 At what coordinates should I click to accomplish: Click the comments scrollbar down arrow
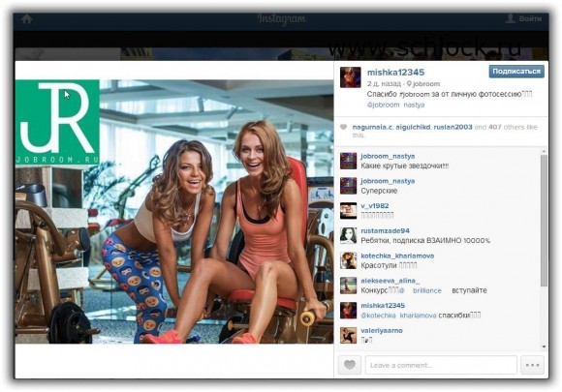coord(545,347)
